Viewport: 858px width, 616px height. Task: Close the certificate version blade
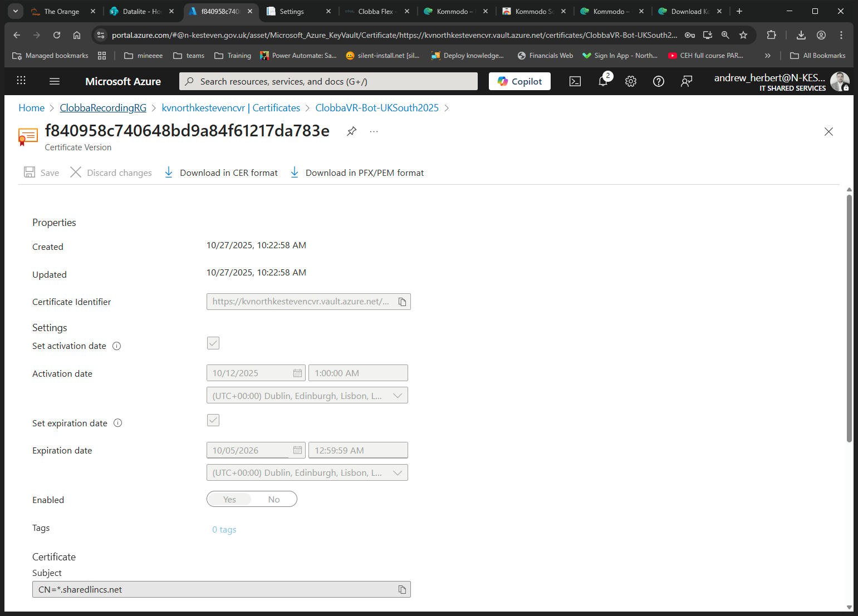[x=828, y=131]
